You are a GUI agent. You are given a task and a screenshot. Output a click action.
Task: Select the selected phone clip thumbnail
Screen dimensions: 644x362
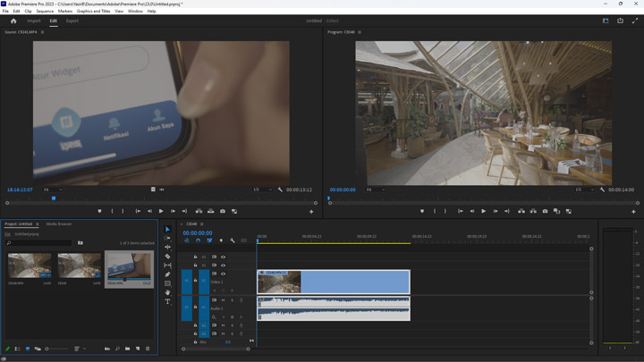coord(129,266)
